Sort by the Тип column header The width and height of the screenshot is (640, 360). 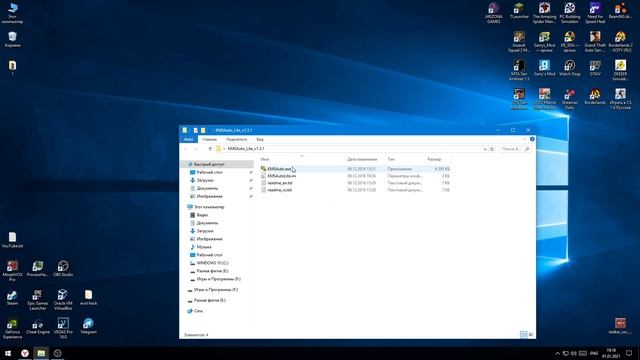391,159
